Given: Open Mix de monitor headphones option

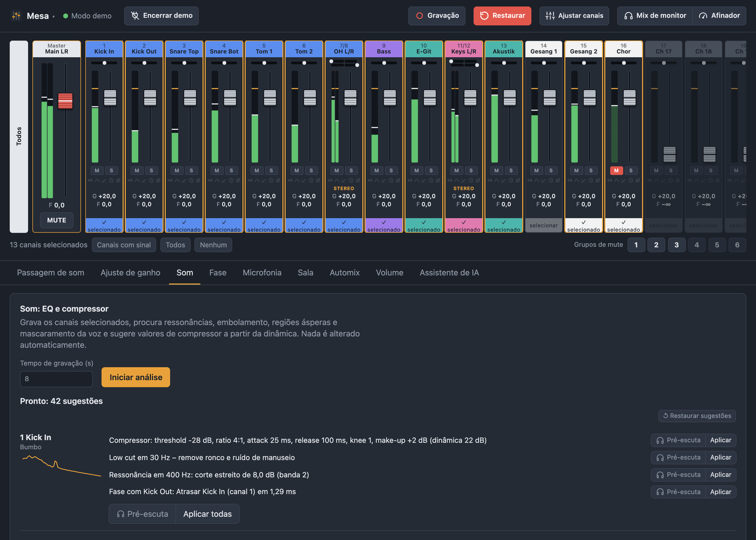Looking at the screenshot, I should (x=655, y=16).
